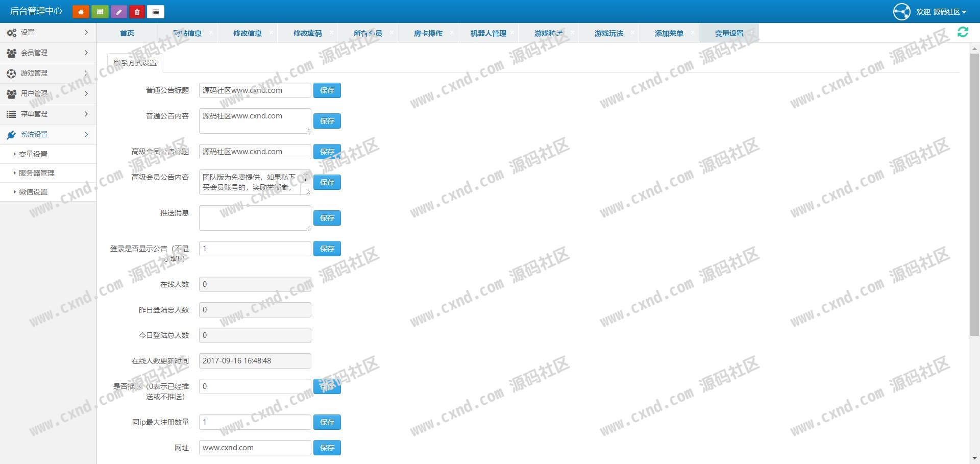Click the 在线人数更新时间 value 2017-09-16 16:48:48
The width and height of the screenshot is (980, 464).
coord(255,361)
